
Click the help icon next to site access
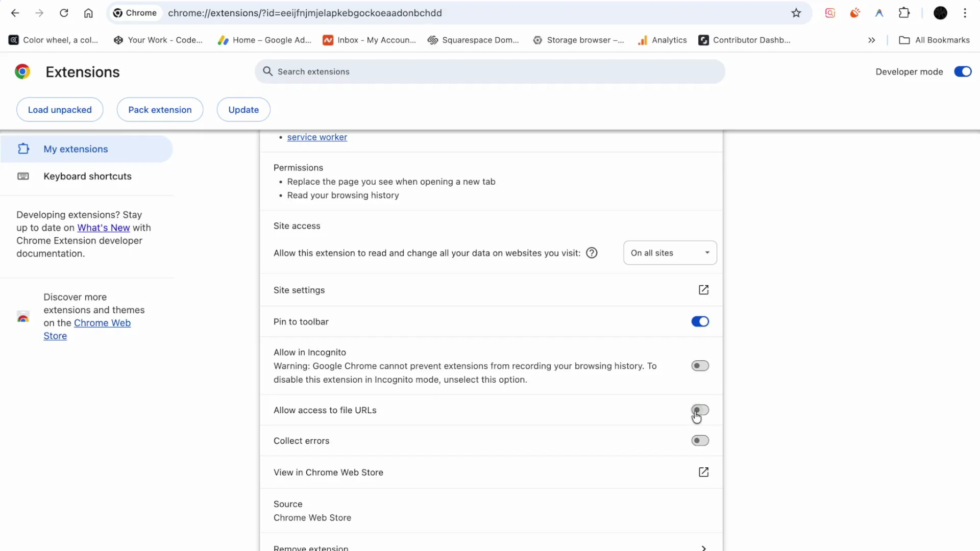(x=592, y=253)
